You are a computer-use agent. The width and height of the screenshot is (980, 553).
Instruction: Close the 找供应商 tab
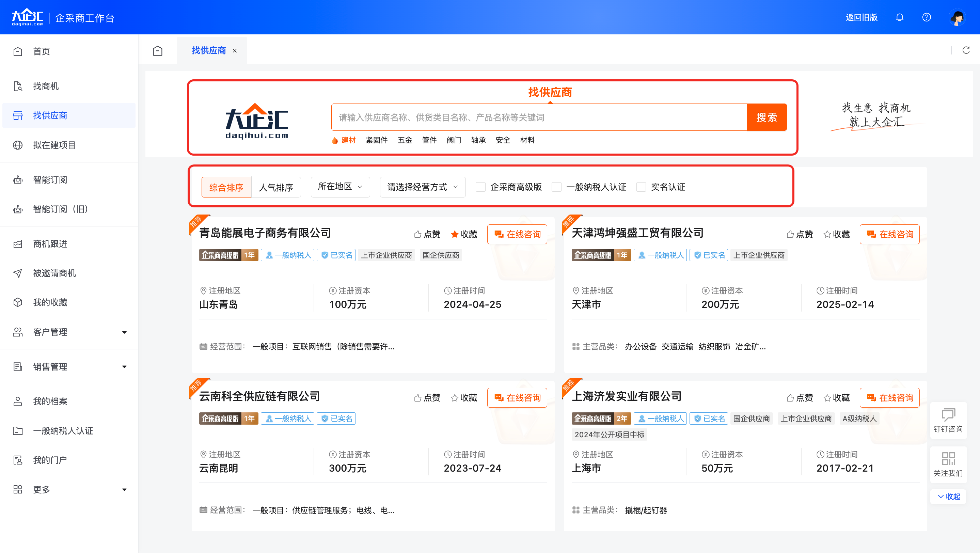coord(235,51)
